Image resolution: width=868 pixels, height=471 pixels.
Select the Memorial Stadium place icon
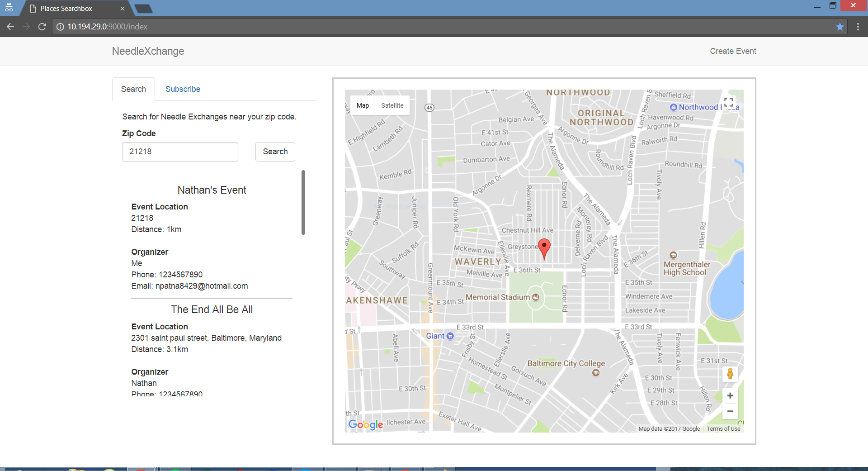pyautogui.click(x=536, y=297)
